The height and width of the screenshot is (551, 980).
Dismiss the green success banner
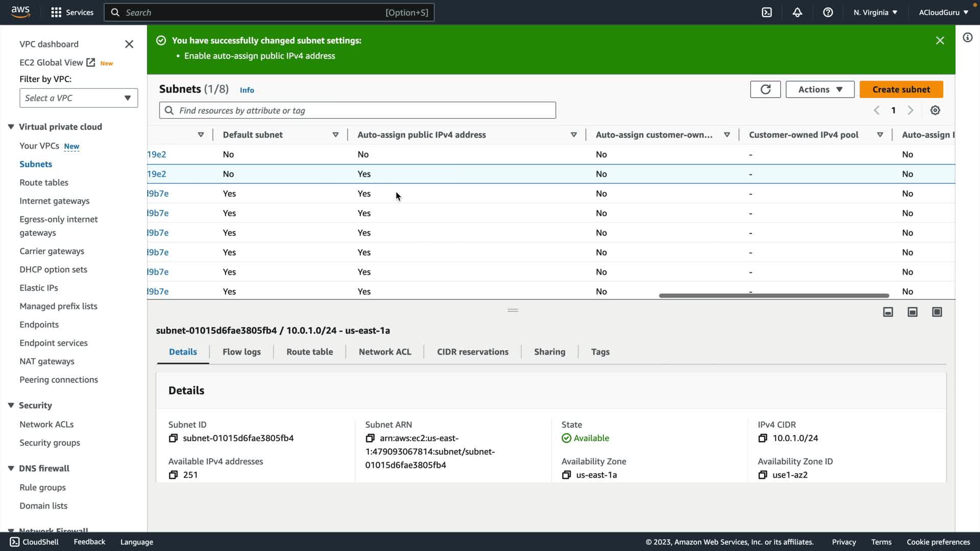point(940,41)
